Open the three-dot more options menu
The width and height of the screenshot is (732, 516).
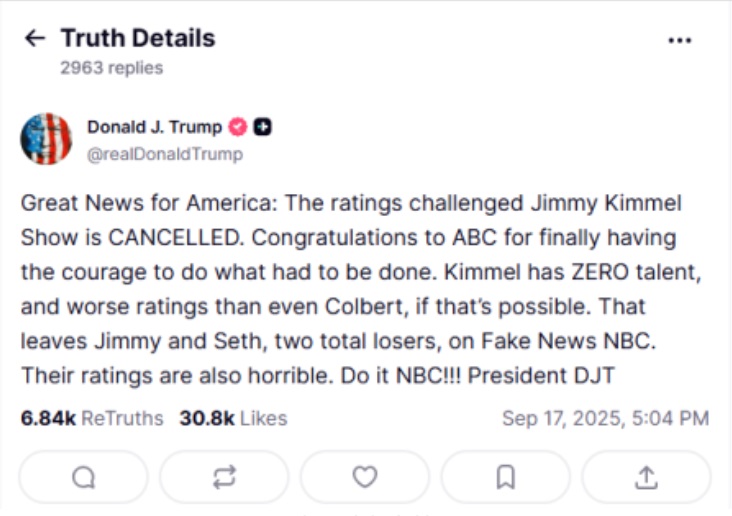tap(680, 41)
